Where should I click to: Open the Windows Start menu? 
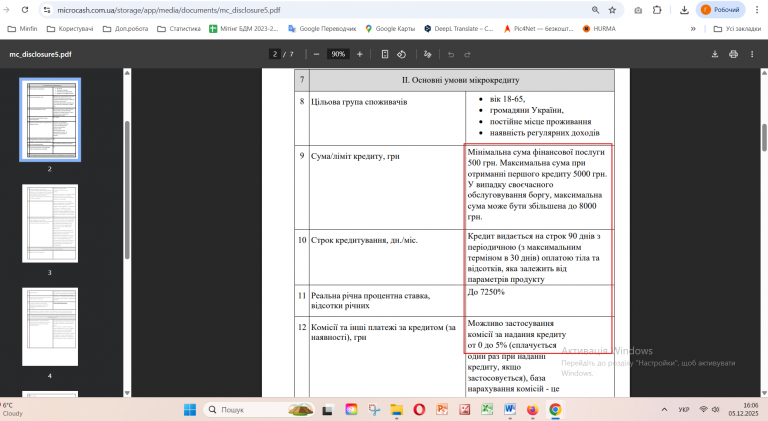pos(190,409)
